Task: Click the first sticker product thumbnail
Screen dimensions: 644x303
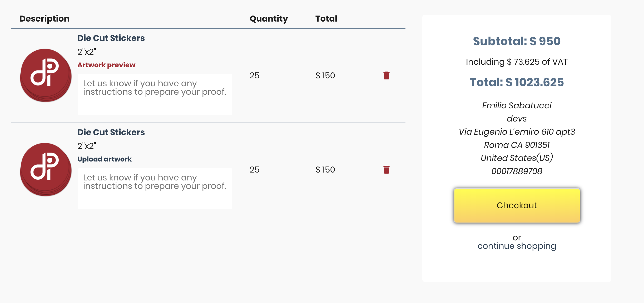Action: coord(46,75)
